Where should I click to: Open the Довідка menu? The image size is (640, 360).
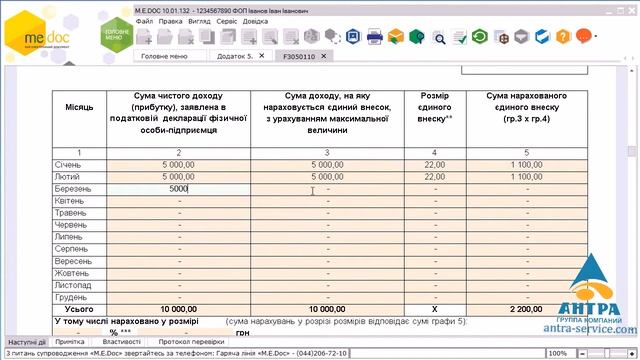[x=255, y=21]
